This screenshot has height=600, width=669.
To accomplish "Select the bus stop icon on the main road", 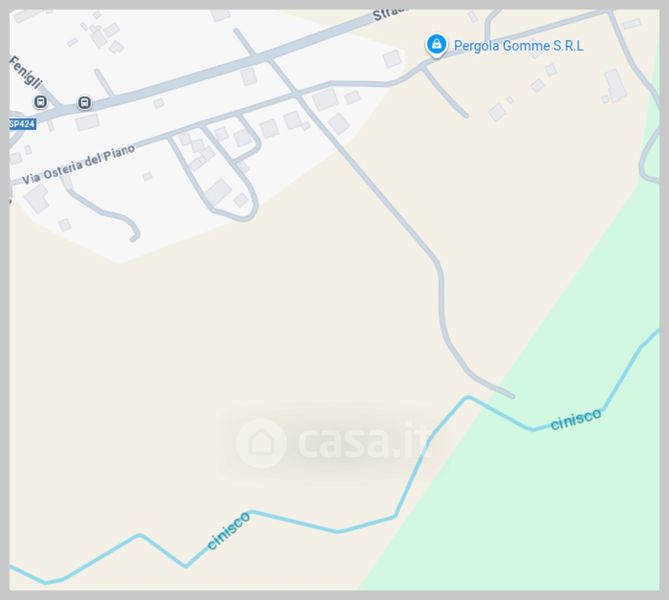I will click(x=84, y=102).
